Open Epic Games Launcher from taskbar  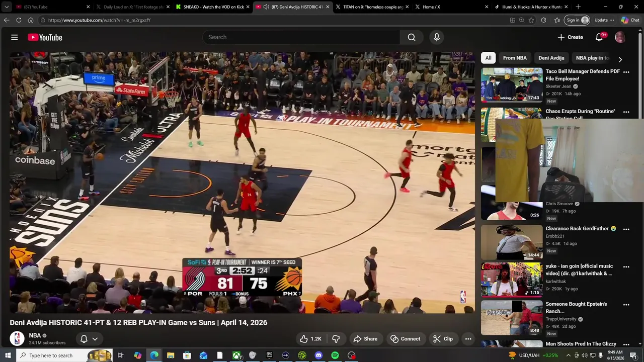[269, 355]
